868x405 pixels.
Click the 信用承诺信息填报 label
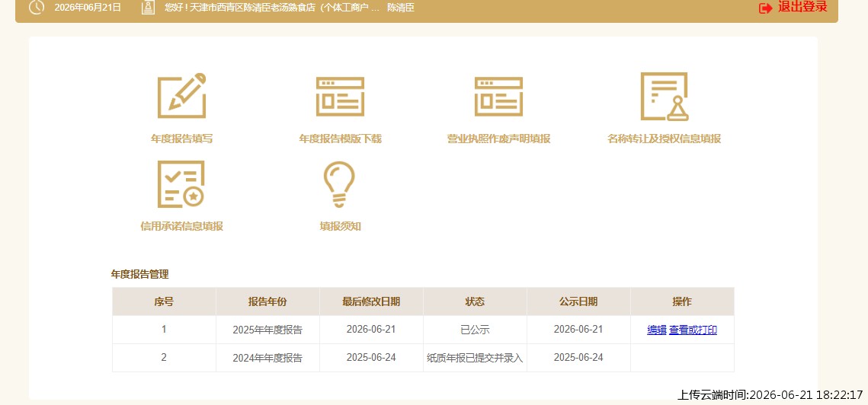tap(181, 226)
